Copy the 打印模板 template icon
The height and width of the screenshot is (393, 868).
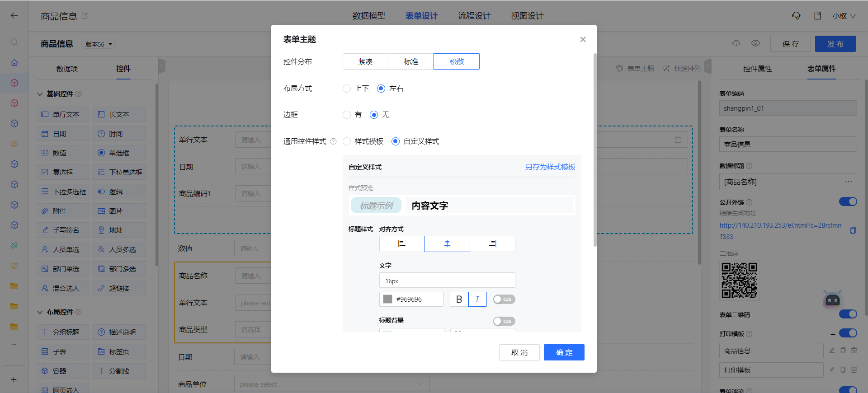pos(843,370)
